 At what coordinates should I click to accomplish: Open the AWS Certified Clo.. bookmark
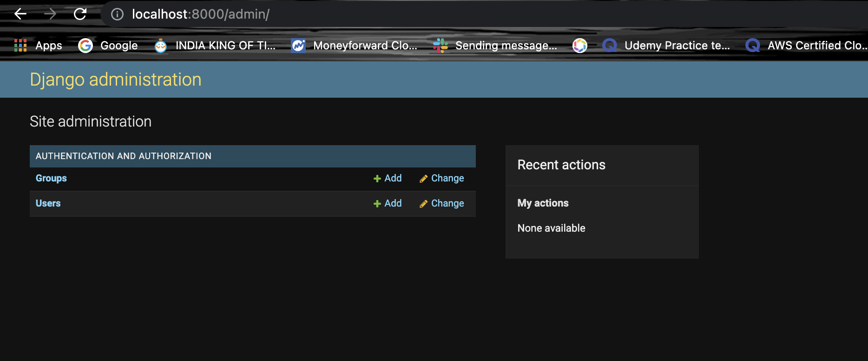pyautogui.click(x=806, y=46)
